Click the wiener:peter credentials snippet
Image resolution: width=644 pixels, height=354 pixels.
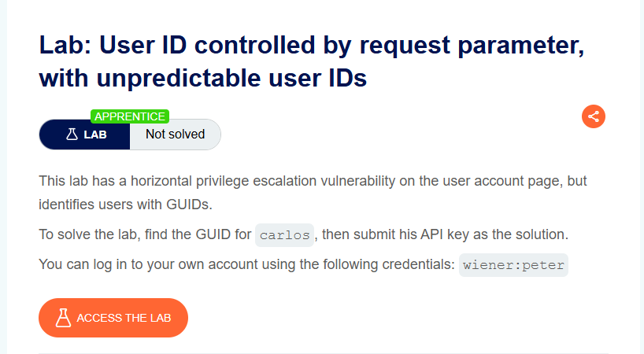coord(513,265)
